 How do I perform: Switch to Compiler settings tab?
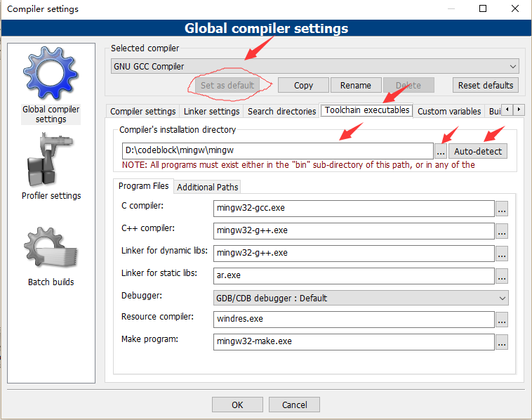tap(143, 112)
